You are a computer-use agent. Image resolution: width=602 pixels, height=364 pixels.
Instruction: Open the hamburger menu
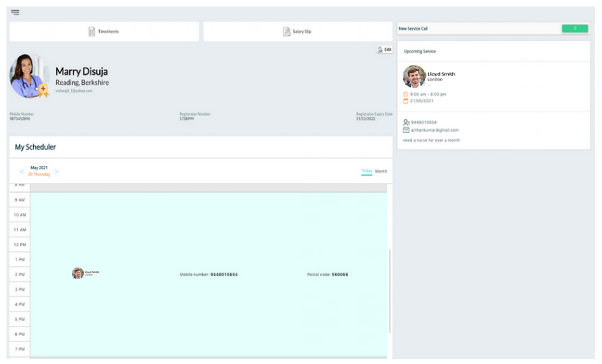[x=15, y=12]
